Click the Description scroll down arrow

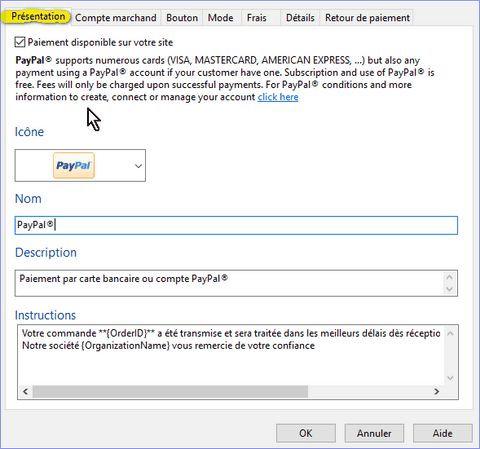449,289
